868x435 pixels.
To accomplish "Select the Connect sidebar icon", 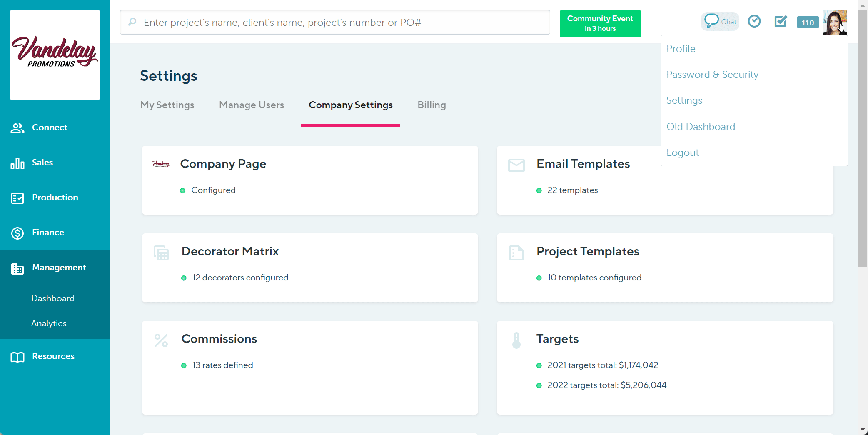I will (x=17, y=128).
